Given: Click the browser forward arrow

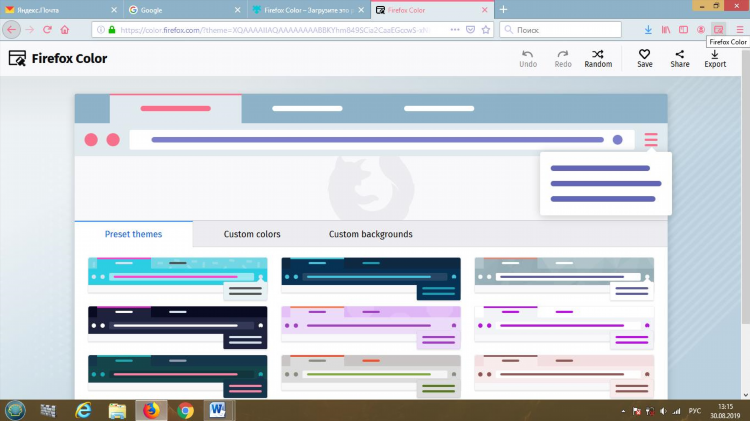Looking at the screenshot, I should tap(30, 30).
